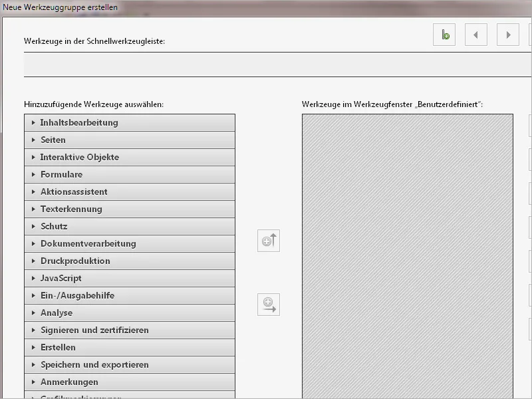This screenshot has height=399, width=532.
Task: Expand the Ein-/Ausgabehilfe category
Action: click(x=130, y=296)
